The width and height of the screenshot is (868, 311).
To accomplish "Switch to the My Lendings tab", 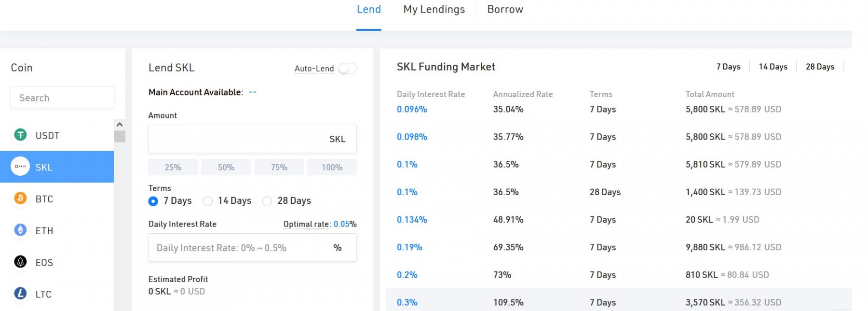I will click(x=434, y=10).
